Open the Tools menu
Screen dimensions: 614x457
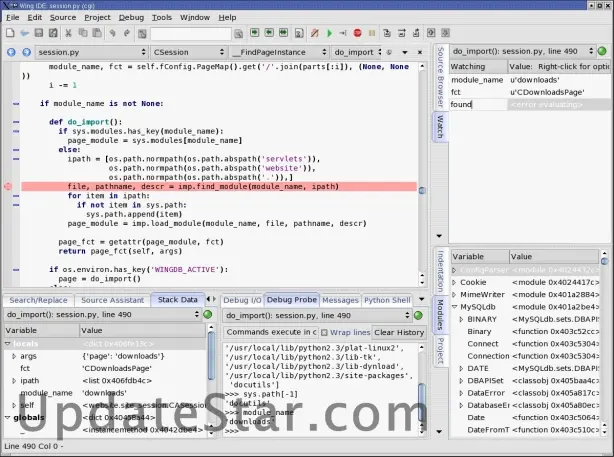click(x=162, y=18)
